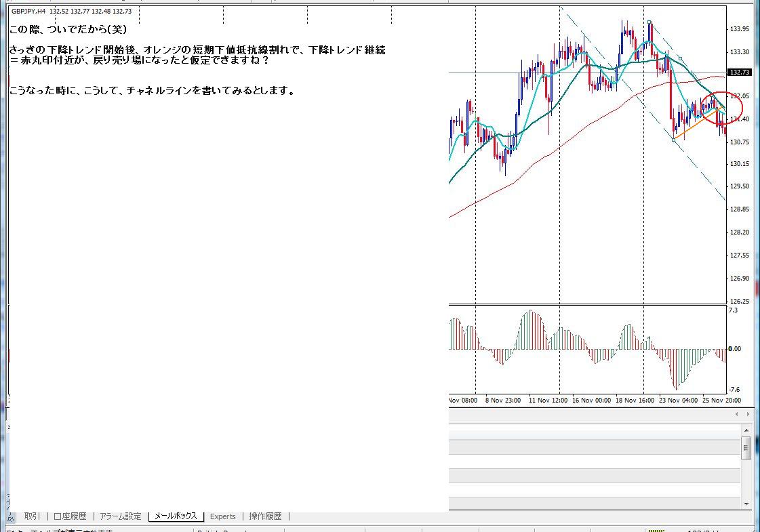Click the annotation line starting ＝赤丸印付近が
760x532 pixels.
pos(138,60)
